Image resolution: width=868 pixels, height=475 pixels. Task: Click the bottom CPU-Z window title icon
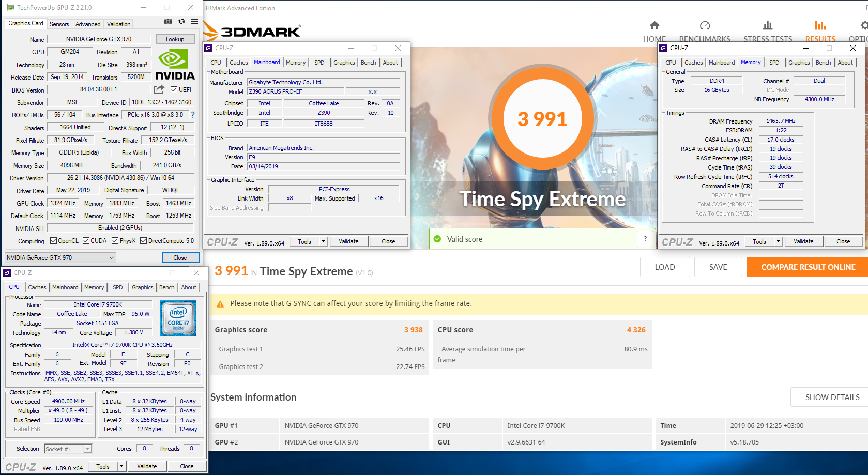coord(7,273)
